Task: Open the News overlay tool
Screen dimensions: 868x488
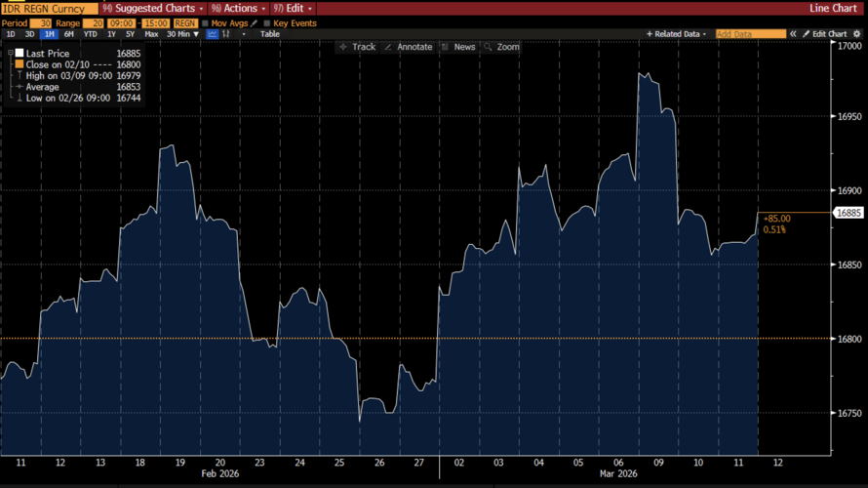Action: pos(458,47)
